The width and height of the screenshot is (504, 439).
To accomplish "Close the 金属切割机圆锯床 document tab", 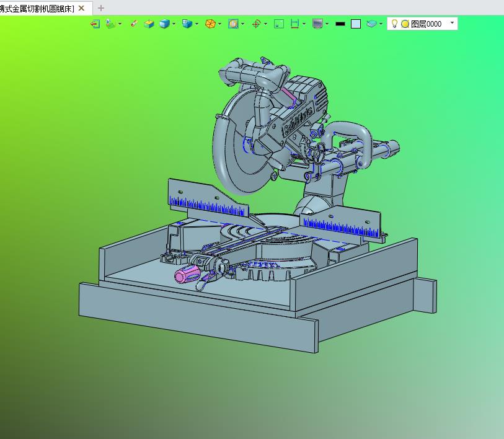I will pos(81,8).
